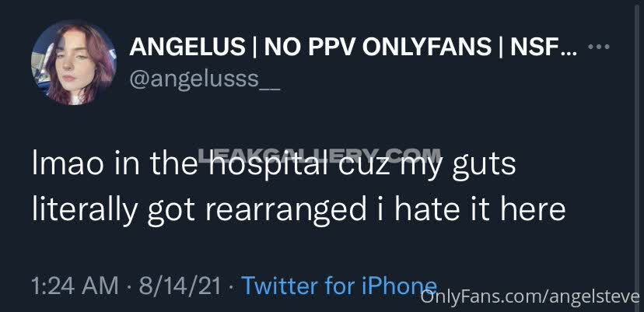Click the OnlyFans.com/angelsteve watermark text

(x=530, y=296)
